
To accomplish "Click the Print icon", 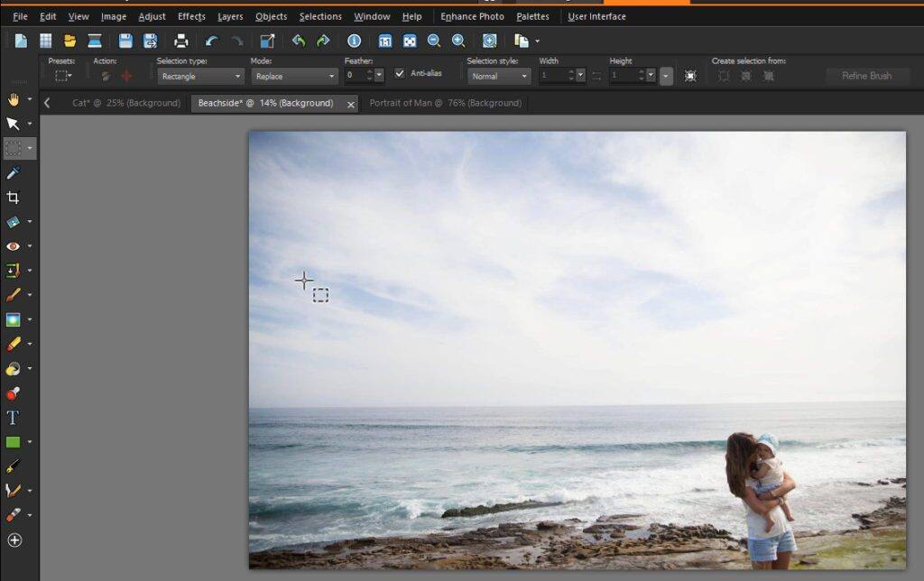I will (x=180, y=41).
